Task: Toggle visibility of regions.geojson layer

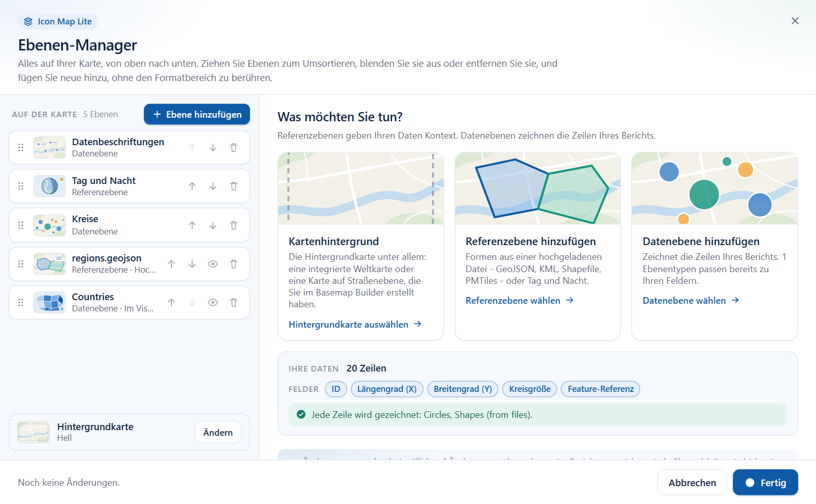Action: pos(213,264)
